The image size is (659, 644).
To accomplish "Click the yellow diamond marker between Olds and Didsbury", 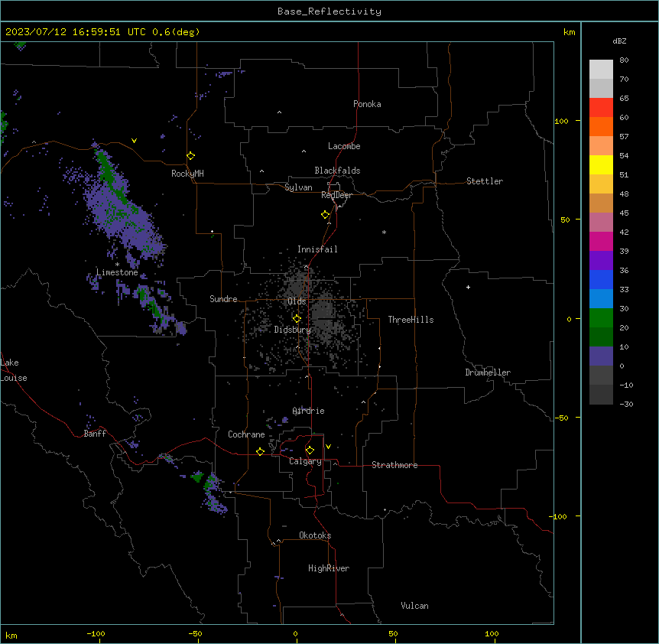I will pos(297,319).
